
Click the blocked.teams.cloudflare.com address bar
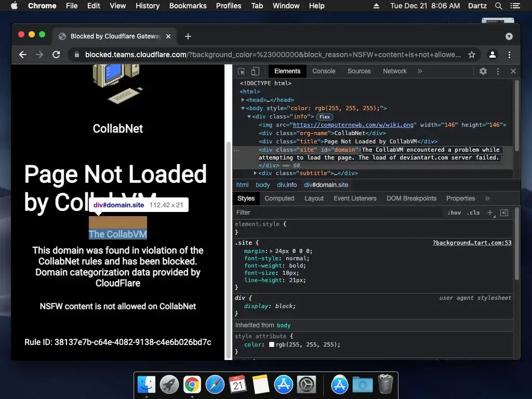click(x=273, y=55)
